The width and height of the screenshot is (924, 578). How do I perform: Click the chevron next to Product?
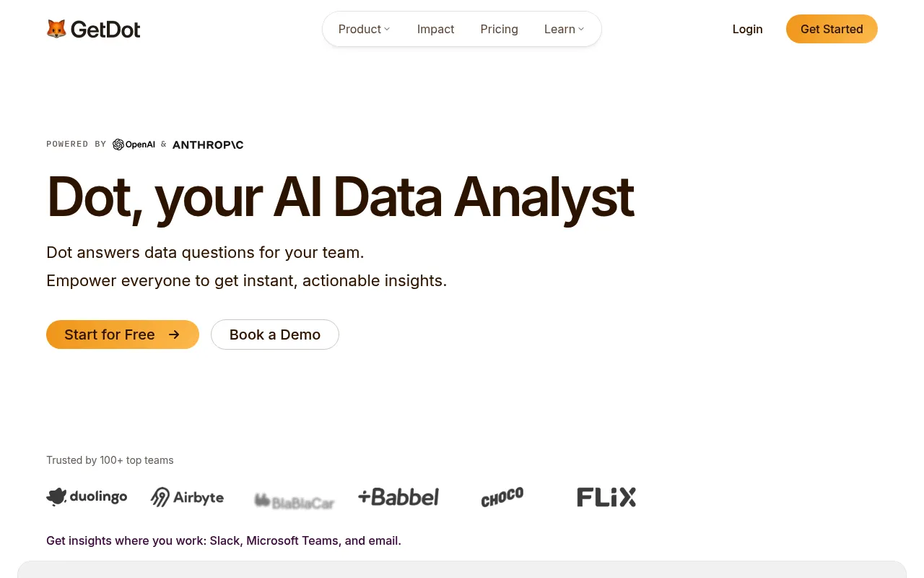[x=387, y=29]
